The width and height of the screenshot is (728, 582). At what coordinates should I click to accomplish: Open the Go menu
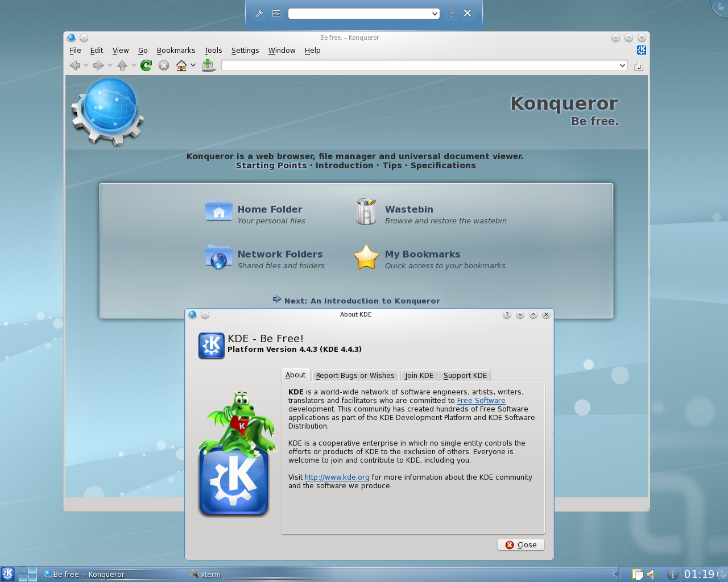143,50
